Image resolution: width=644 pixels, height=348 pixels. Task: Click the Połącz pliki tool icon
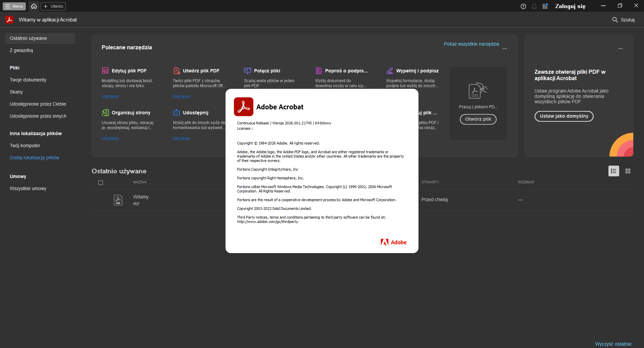point(248,71)
